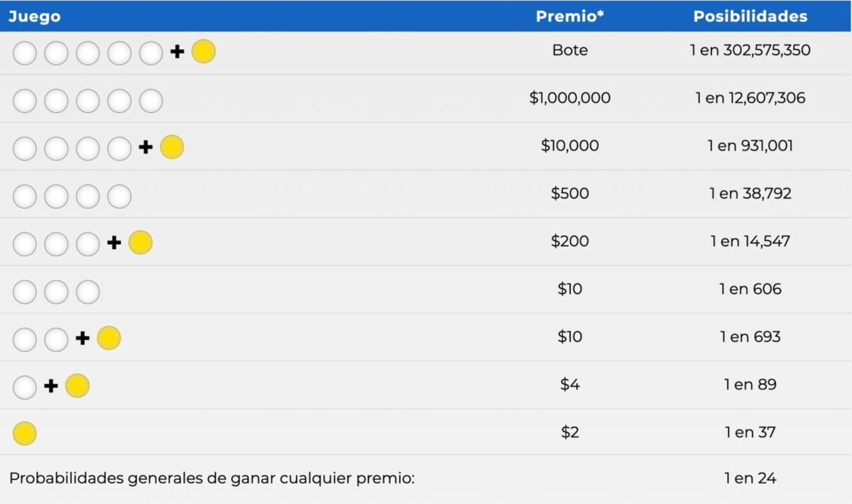Click the yellow ball in the '1 en 693' row
Image resolution: width=852 pixels, height=504 pixels.
pos(109,339)
